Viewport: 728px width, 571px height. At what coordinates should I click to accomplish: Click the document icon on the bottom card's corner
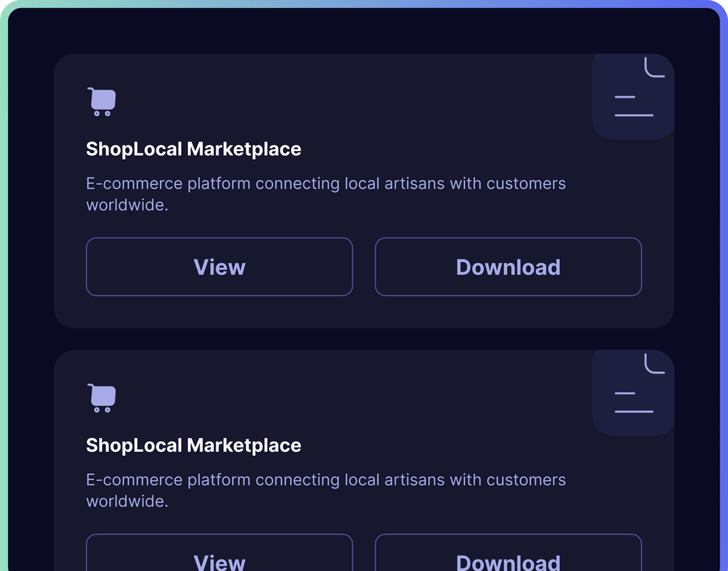pos(633,393)
